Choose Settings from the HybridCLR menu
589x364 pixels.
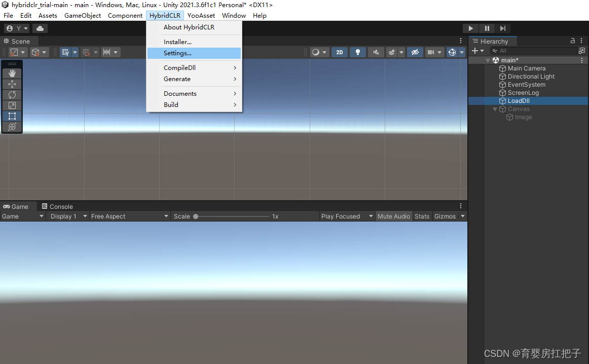pyautogui.click(x=178, y=53)
